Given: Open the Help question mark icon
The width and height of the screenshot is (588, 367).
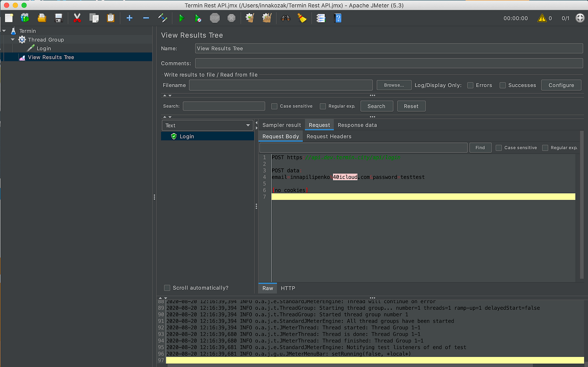Looking at the screenshot, I should pos(338,18).
